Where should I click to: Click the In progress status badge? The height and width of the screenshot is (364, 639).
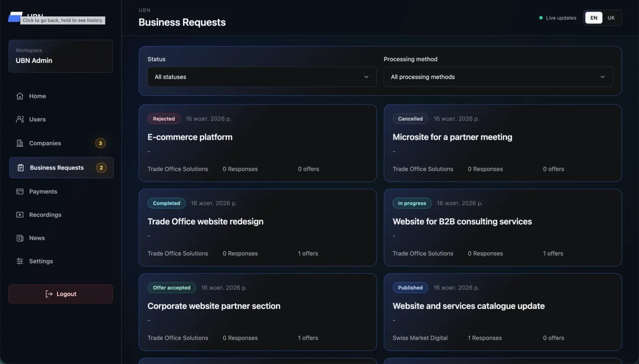coord(412,203)
